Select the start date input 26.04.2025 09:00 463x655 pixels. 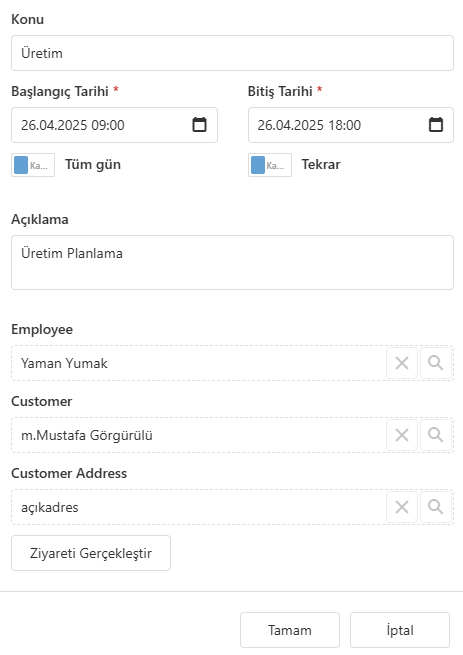click(102, 125)
